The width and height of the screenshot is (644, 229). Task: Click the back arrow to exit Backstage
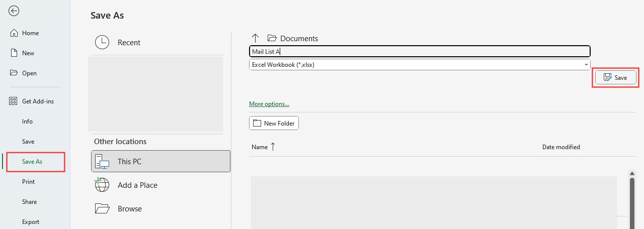(14, 11)
